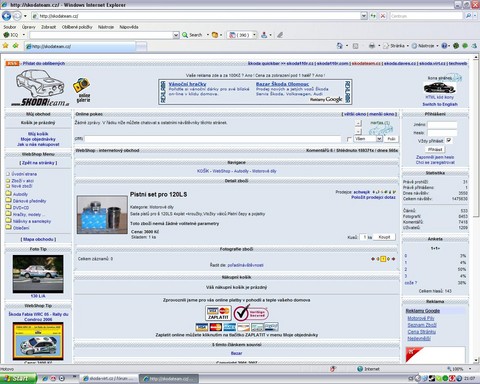Click the Refresh page icon
Viewport: 480px width, 384px height.
(x=373, y=16)
